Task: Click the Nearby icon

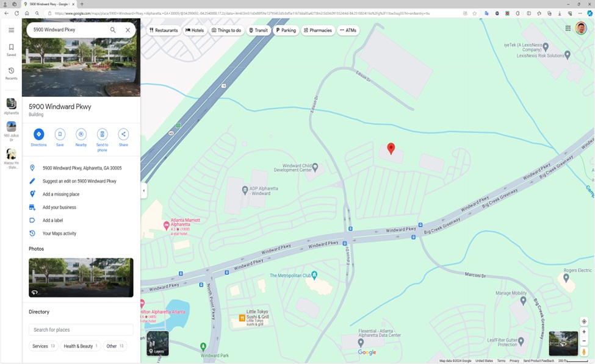Action: click(81, 138)
